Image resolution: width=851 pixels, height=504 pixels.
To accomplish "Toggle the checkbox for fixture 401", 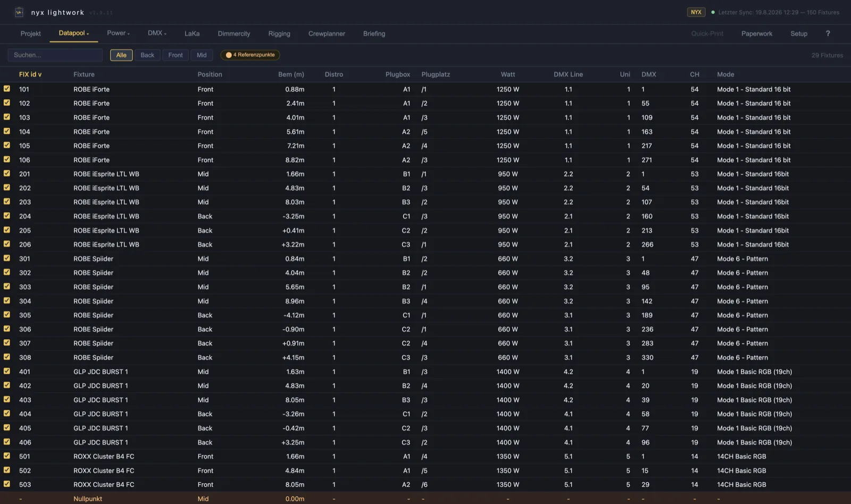I will point(7,371).
